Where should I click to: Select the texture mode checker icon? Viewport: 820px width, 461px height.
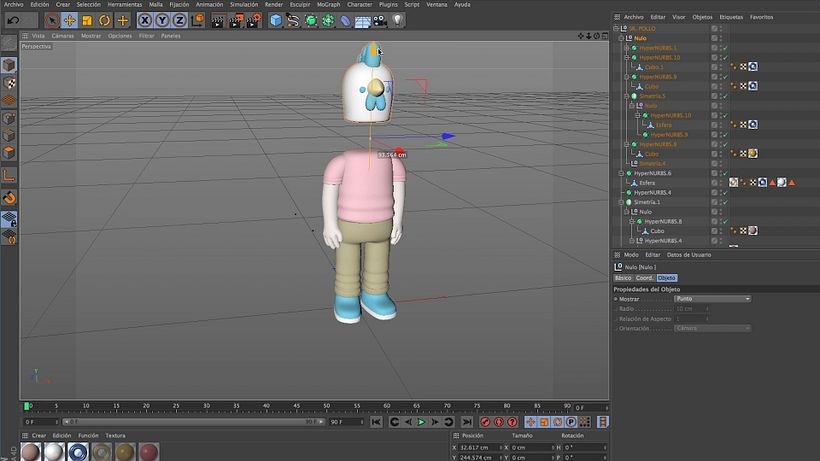click(9, 83)
